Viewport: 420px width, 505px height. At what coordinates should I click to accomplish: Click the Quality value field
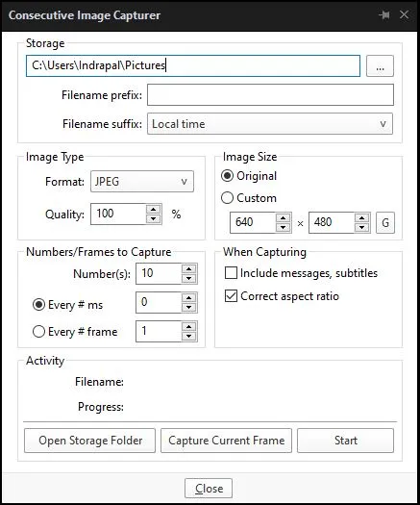118,214
